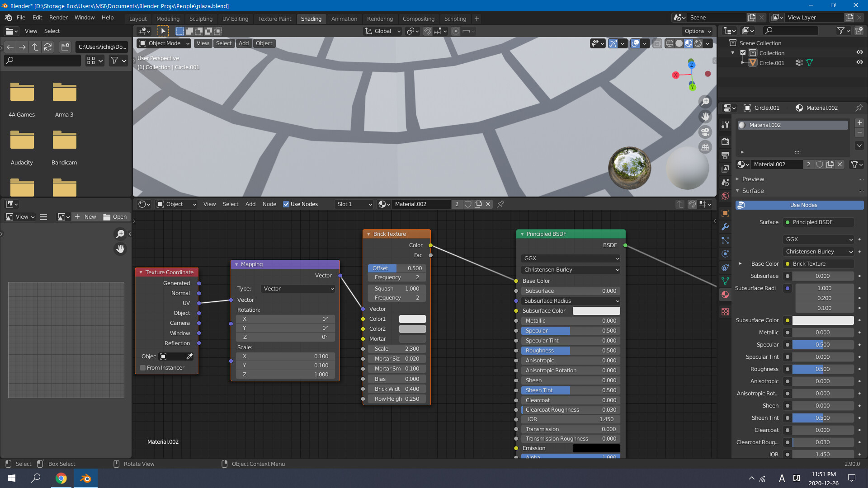This screenshot has width=868, height=488.
Task: Click the pin icon in node editor header
Action: click(500, 204)
